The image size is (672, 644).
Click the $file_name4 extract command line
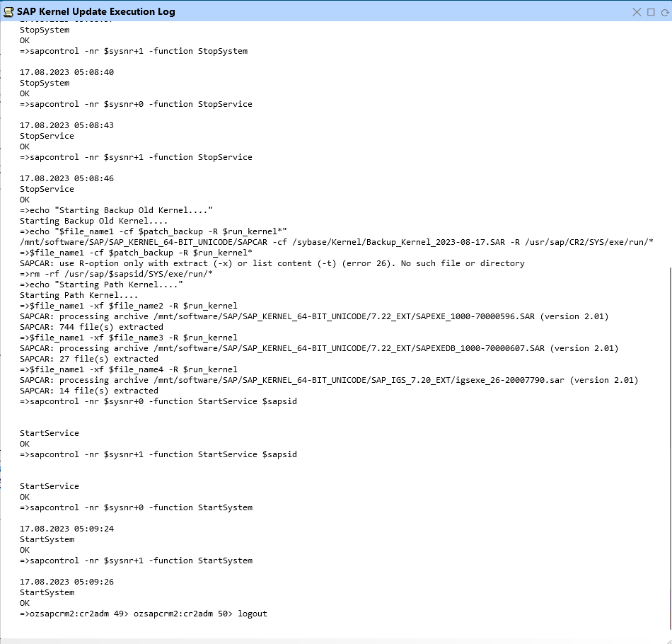128,369
